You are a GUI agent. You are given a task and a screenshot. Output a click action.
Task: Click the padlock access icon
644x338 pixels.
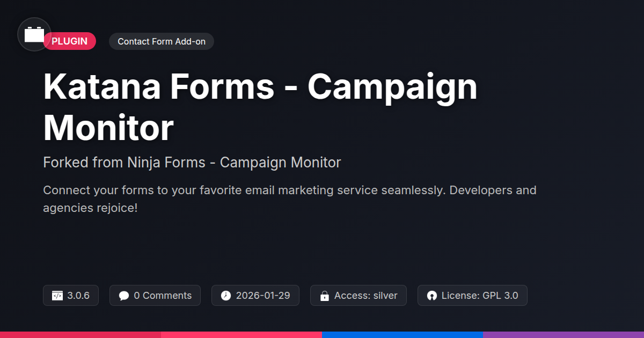click(x=325, y=296)
